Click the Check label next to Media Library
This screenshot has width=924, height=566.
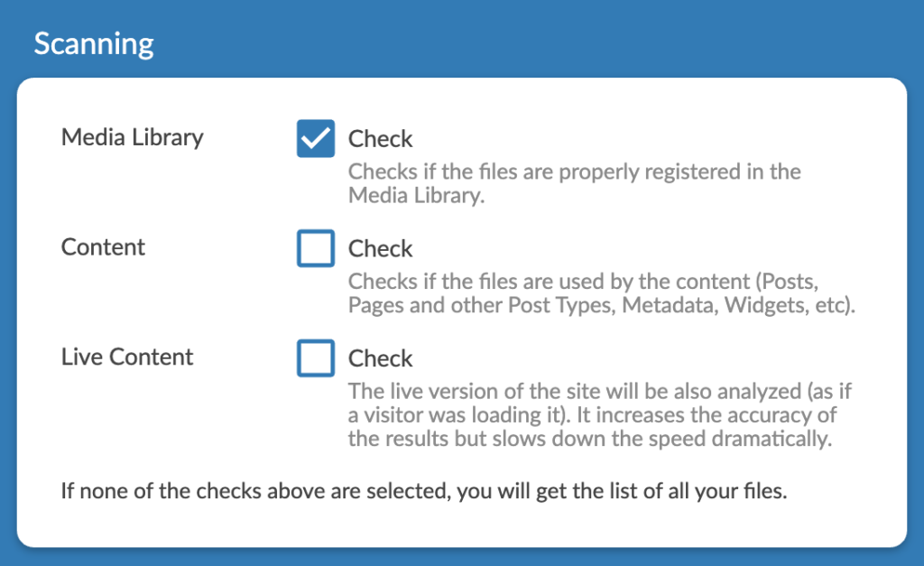(x=380, y=139)
